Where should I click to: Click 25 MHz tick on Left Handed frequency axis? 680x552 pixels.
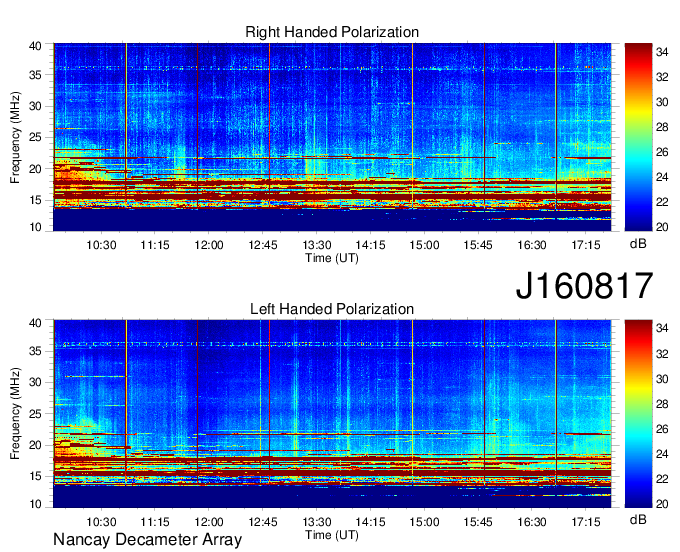tap(35, 415)
